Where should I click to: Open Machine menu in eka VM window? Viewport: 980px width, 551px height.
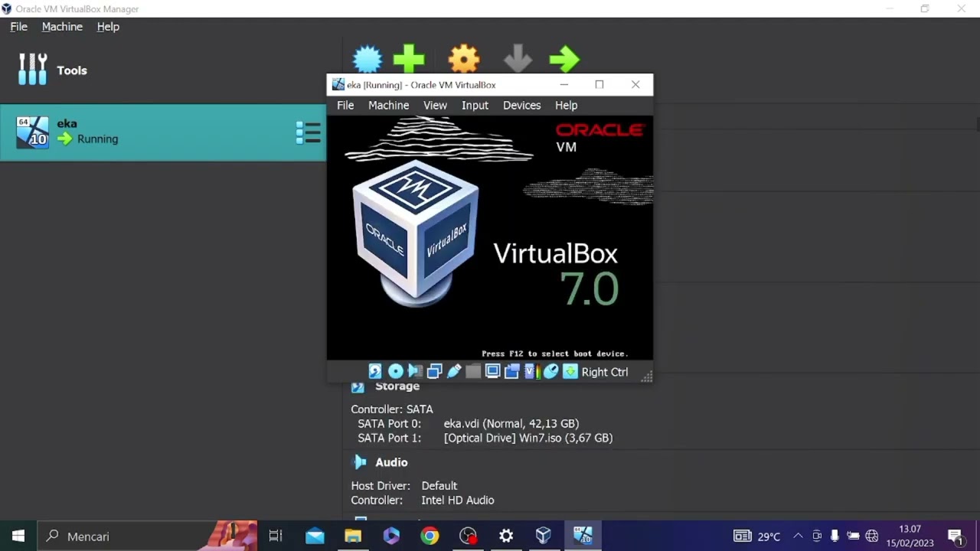click(x=389, y=106)
